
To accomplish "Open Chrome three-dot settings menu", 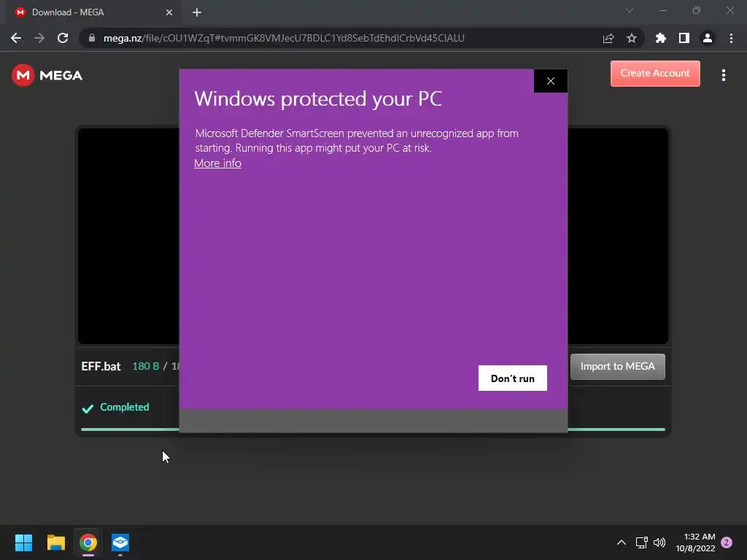I will (731, 38).
